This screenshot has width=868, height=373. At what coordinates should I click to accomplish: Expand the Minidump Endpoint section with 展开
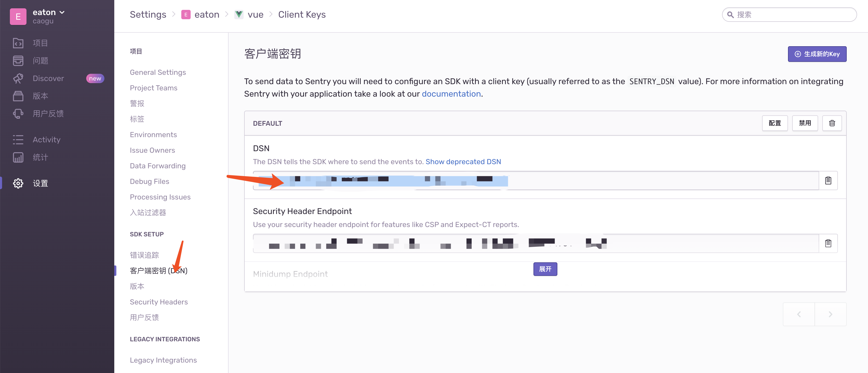[x=545, y=269]
